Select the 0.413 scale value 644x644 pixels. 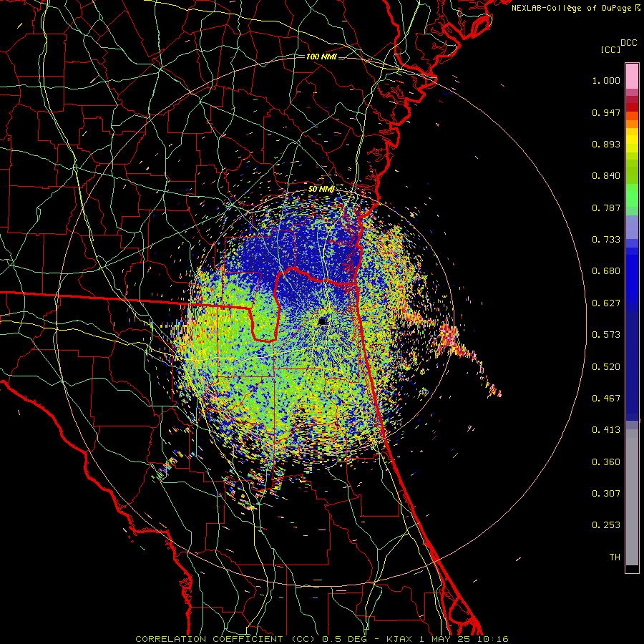(606, 430)
